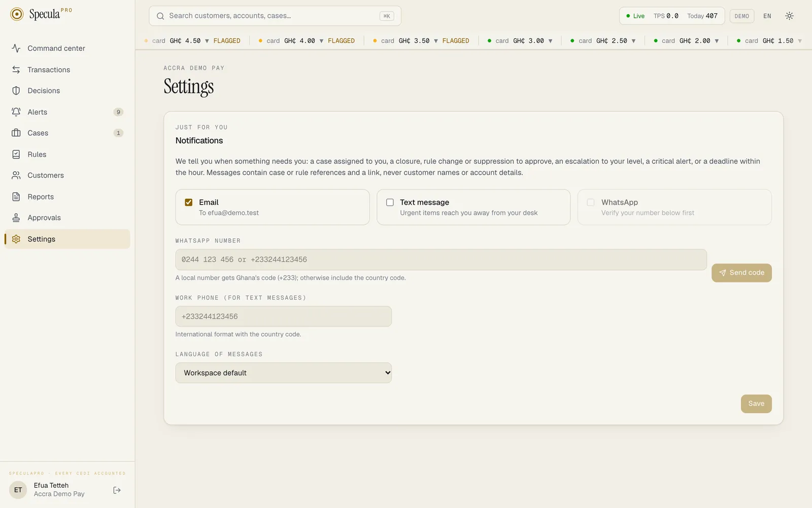Open the Language of messages dropdown
812x508 pixels.
click(x=284, y=373)
